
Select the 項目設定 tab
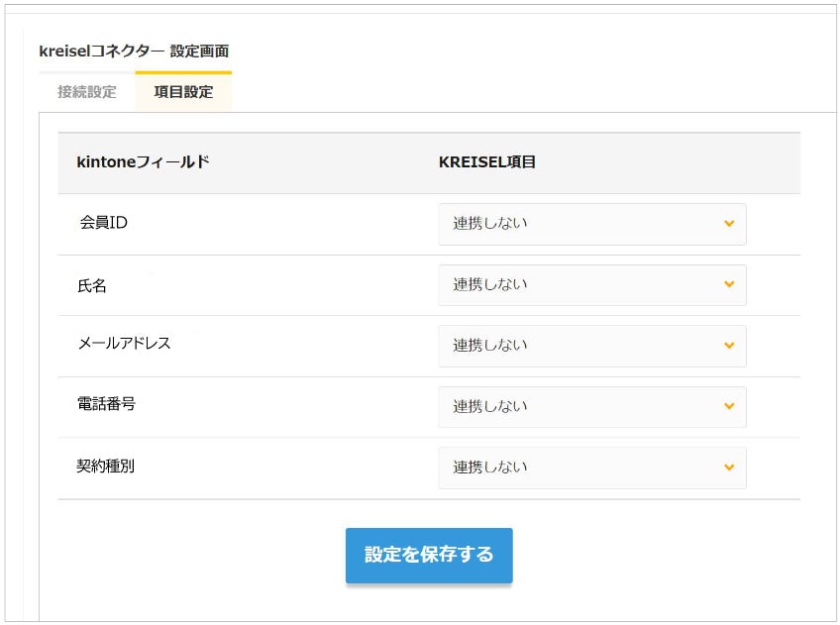point(183,92)
